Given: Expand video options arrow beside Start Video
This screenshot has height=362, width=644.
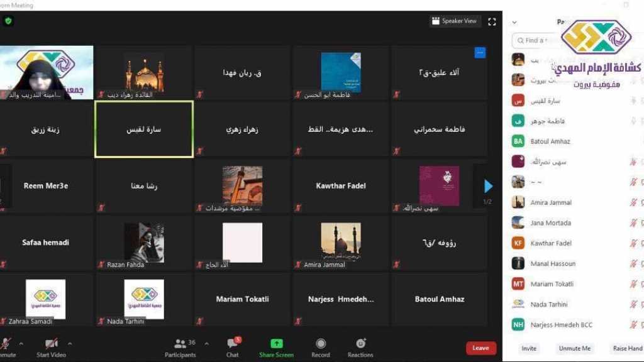Looking at the screenshot, I should (70, 344).
